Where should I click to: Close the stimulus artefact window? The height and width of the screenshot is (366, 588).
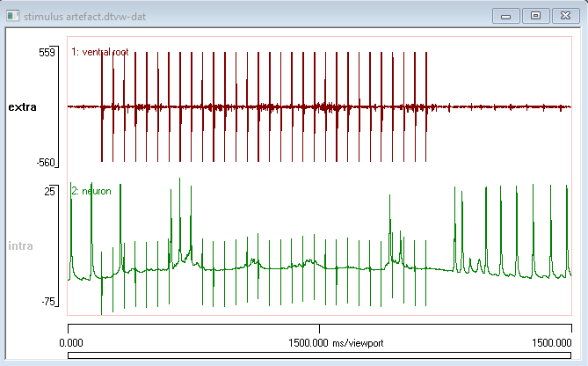click(565, 16)
